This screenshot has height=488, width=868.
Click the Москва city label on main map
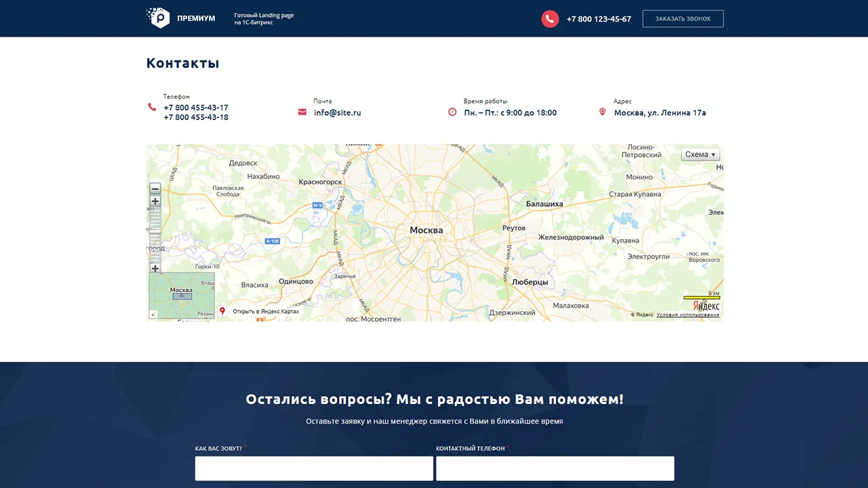coord(427,230)
